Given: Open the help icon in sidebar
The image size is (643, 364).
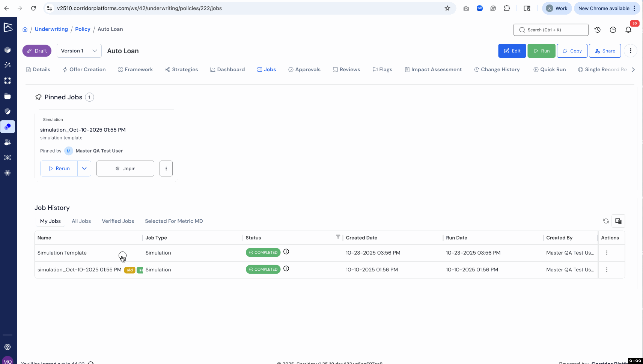Looking at the screenshot, I should tap(8, 347).
